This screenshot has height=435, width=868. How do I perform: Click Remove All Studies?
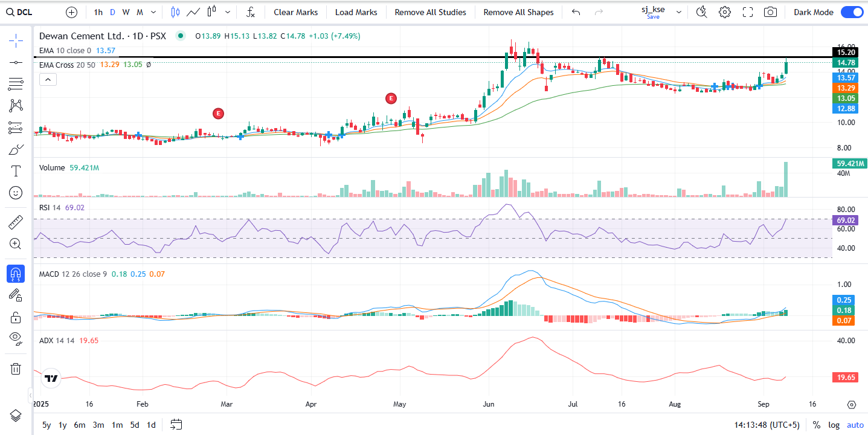430,12
